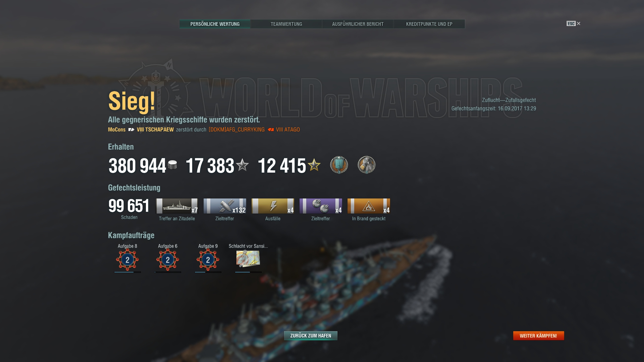
Task: Switch to Kreditpunkte und EP tab
Action: [x=429, y=24]
